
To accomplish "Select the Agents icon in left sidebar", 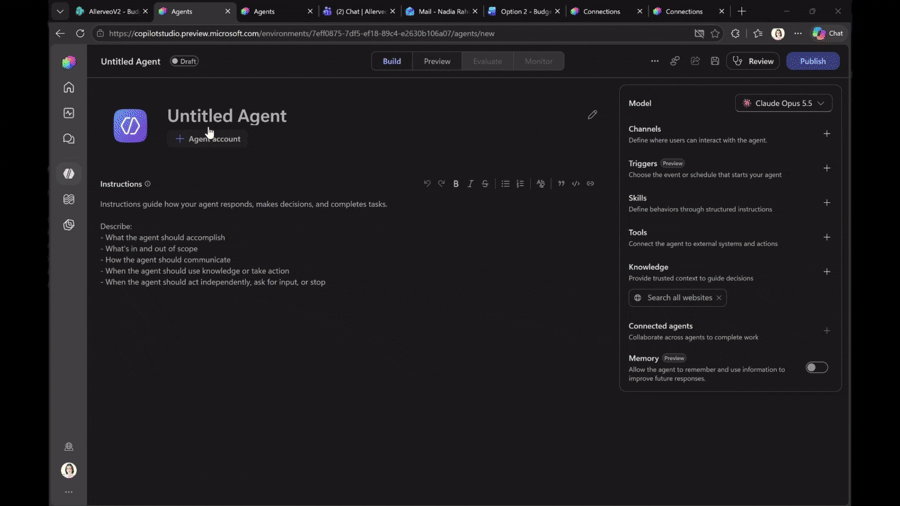I will pyautogui.click(x=69, y=174).
